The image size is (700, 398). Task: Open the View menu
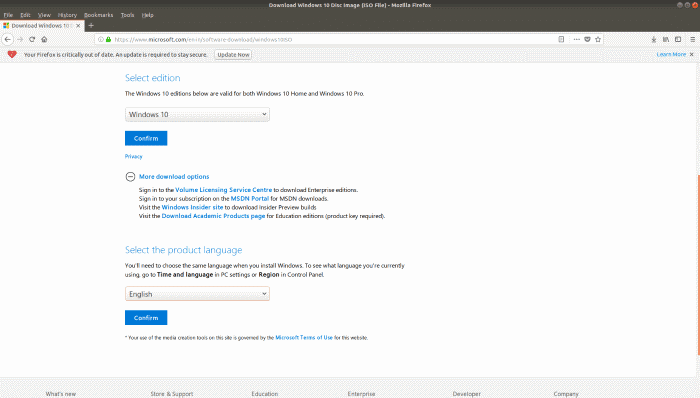[44, 15]
